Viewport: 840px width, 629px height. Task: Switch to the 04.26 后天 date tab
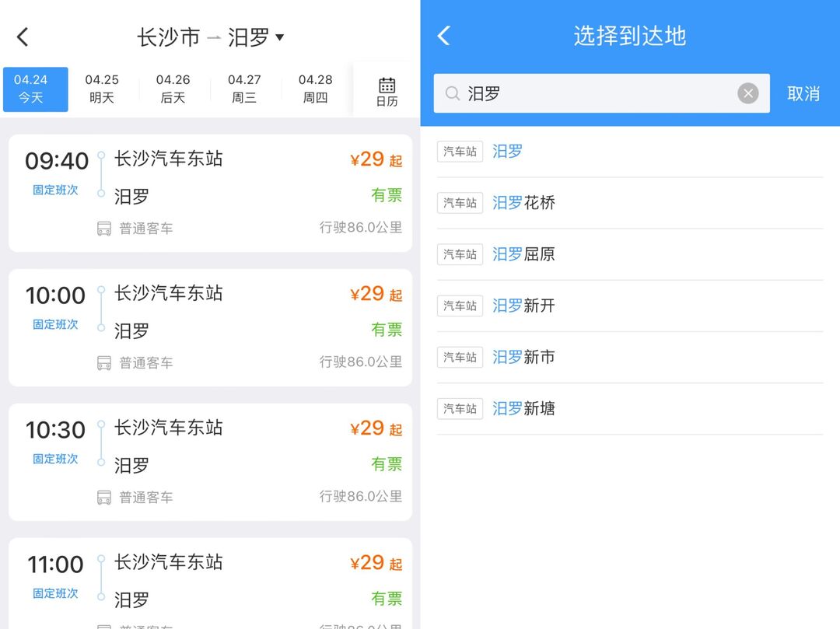coord(173,89)
